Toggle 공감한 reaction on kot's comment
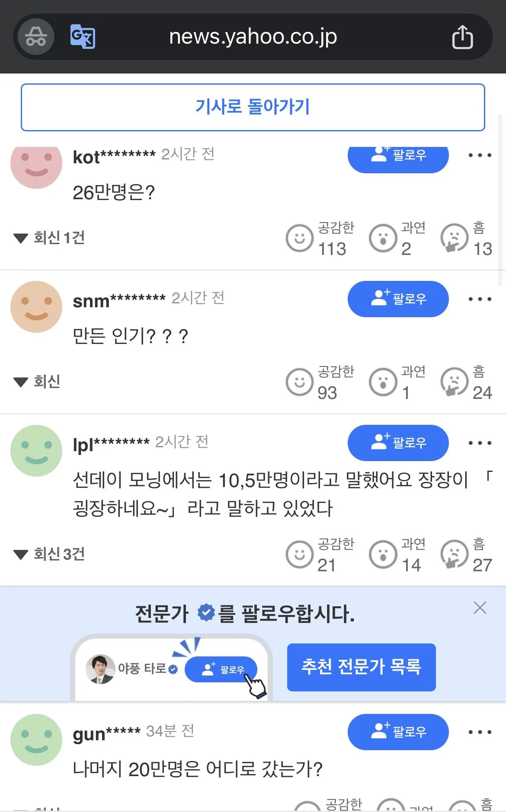 (300, 238)
